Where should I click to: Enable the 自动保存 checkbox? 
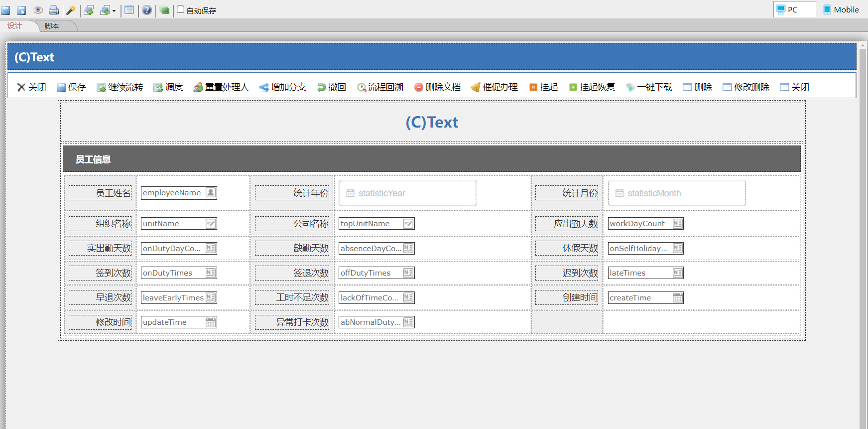tap(181, 9)
